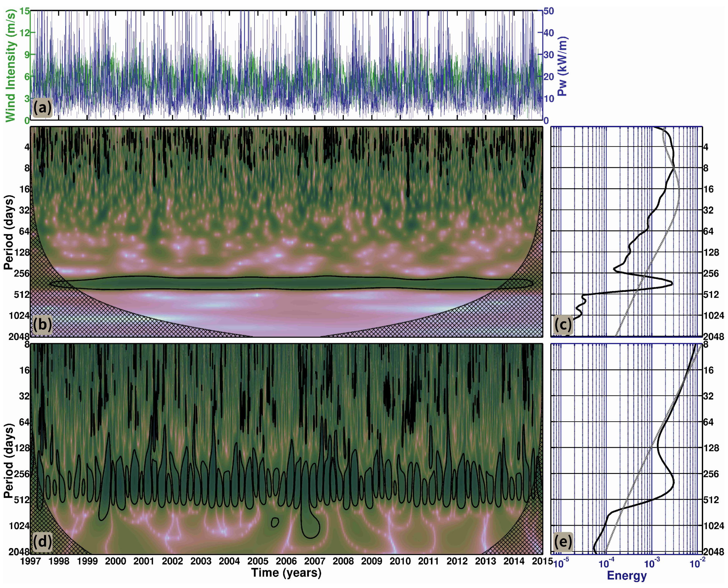Viewport: 728px width, 588px height.
Task: Click the 15 tick on wind axis
Action: point(25,11)
